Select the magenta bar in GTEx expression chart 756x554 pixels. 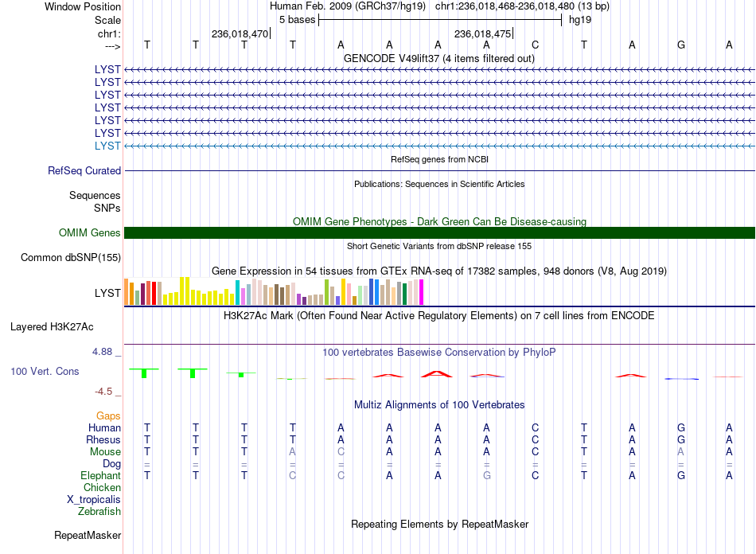[x=422, y=292]
